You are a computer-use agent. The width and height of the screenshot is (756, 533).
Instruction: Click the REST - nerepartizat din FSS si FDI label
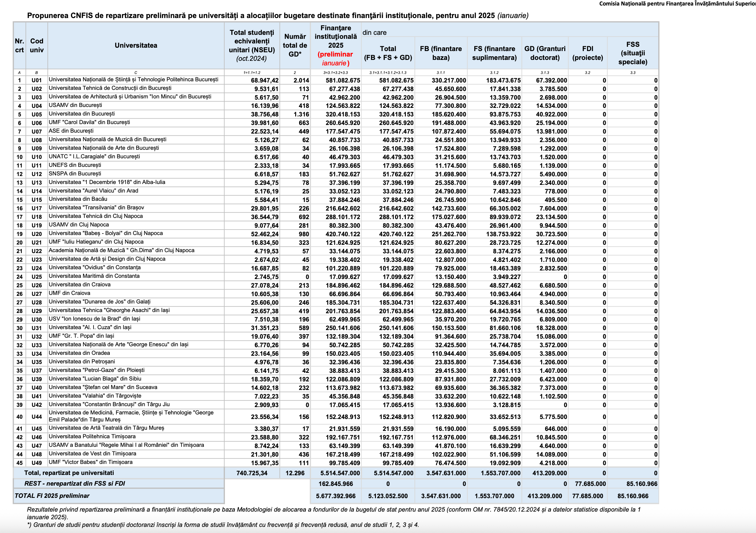tap(75, 483)
